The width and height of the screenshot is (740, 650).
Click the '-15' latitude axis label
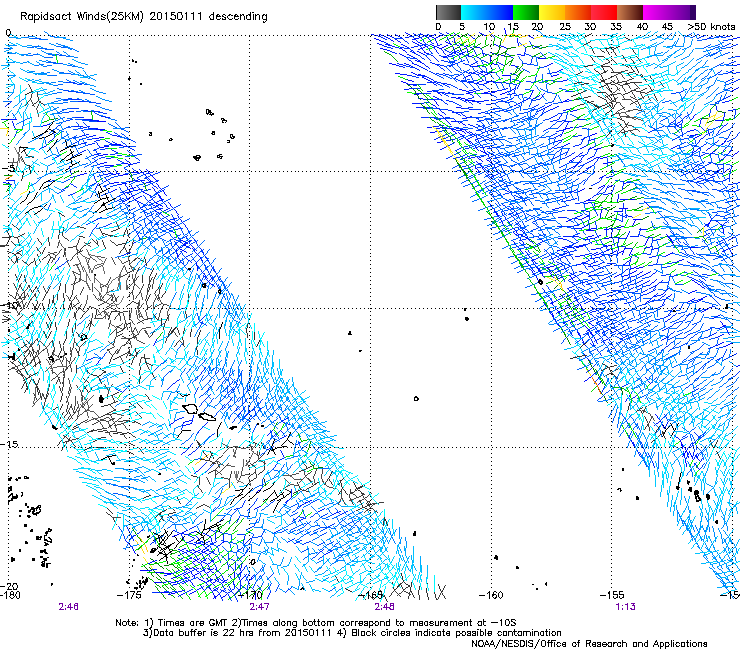click(9, 444)
